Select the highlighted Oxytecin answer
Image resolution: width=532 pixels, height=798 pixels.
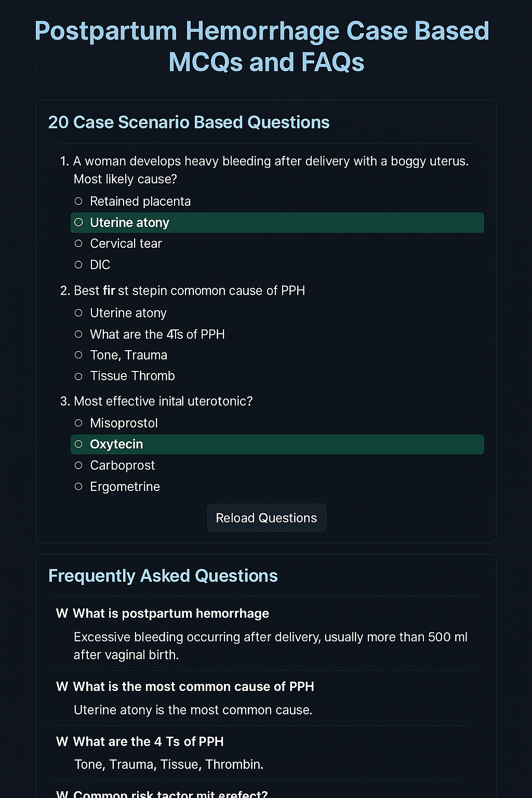coord(78,444)
